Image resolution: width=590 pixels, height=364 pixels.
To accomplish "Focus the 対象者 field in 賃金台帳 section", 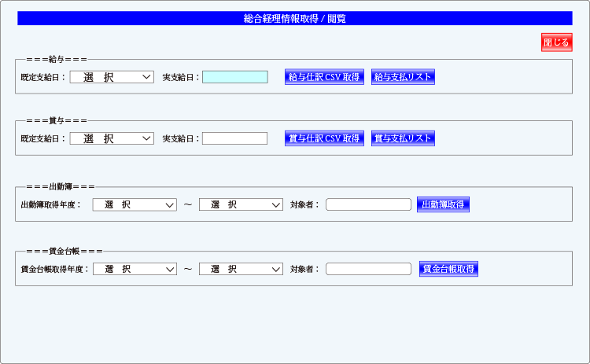I will click(368, 269).
